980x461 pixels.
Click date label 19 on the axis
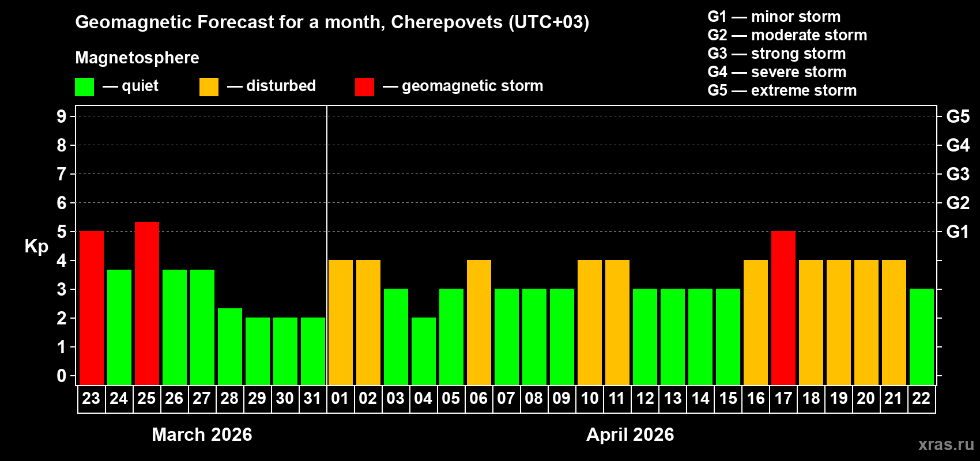point(838,398)
